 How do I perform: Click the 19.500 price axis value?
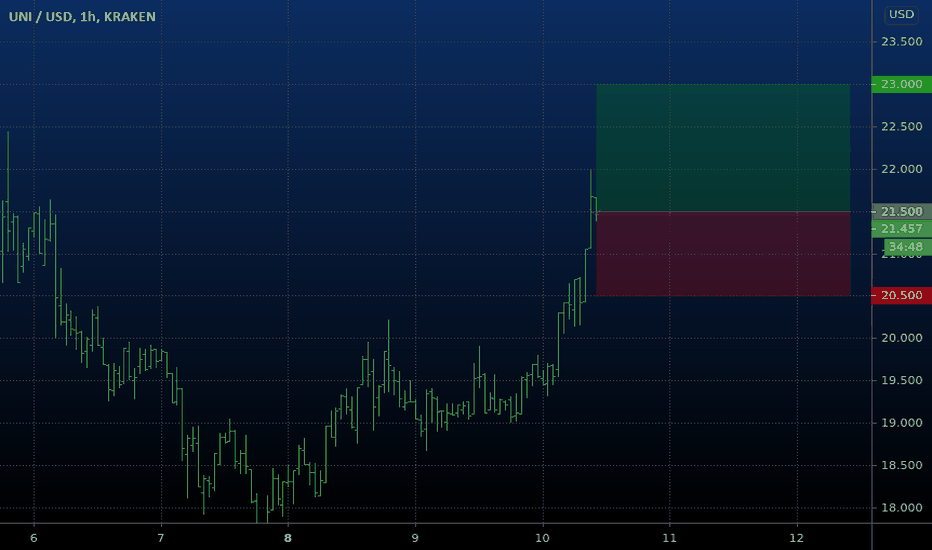click(x=902, y=381)
